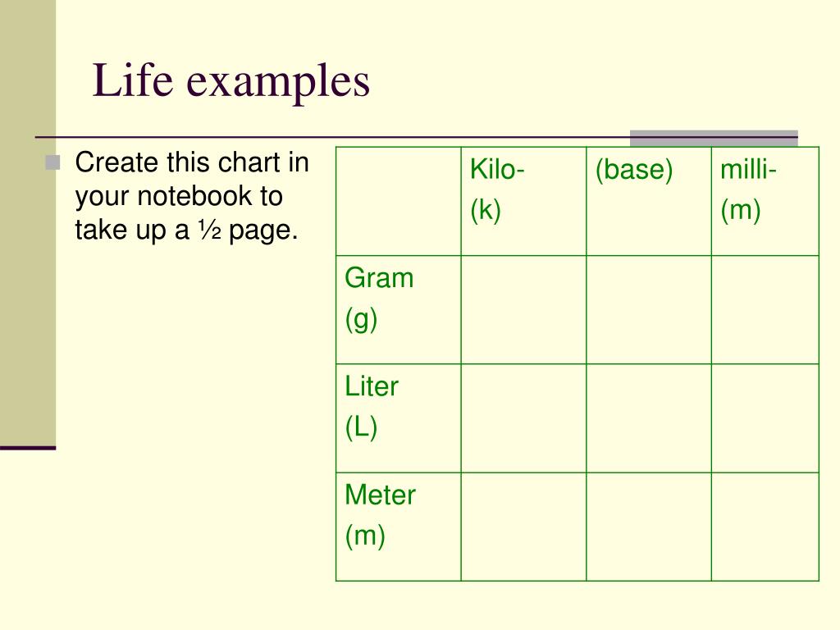
Task: Click the 'Create this chart' instruction text
Action: tap(192, 195)
